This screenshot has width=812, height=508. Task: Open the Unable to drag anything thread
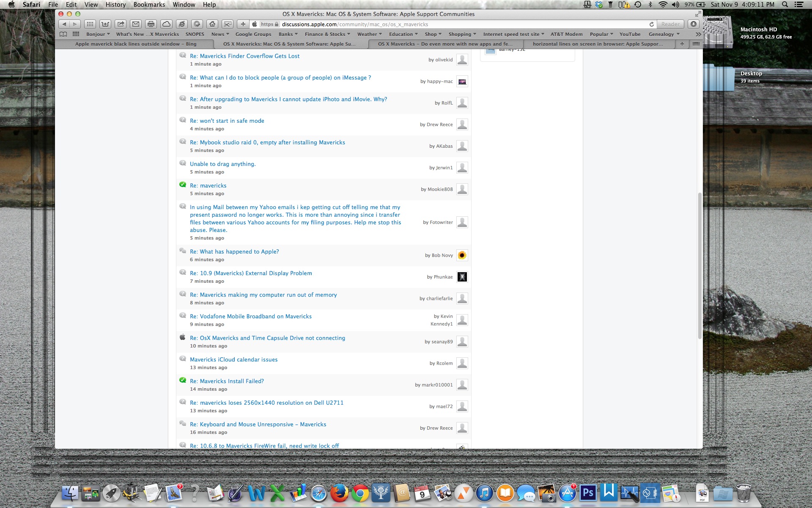[222, 164]
